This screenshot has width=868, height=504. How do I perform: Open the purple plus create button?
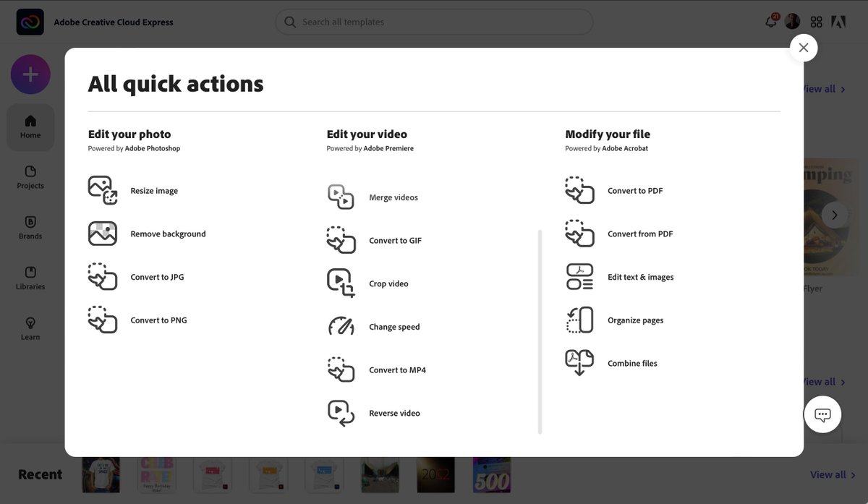(30, 74)
